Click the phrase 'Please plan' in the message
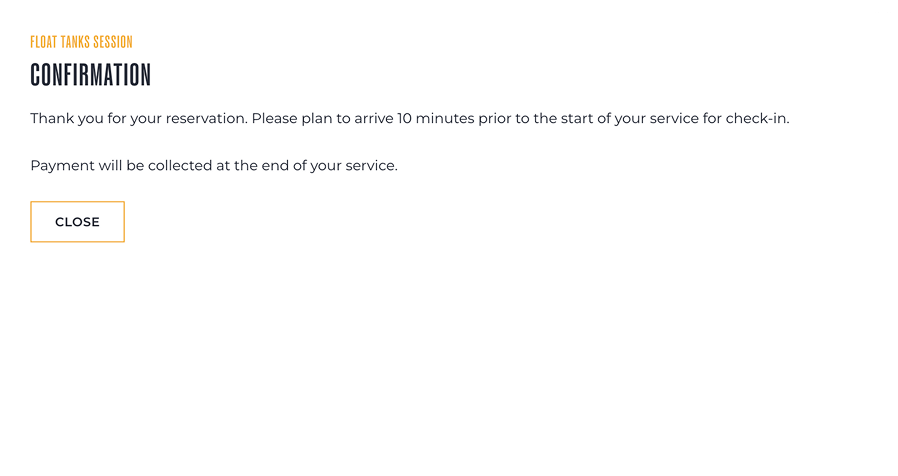 [x=292, y=119]
